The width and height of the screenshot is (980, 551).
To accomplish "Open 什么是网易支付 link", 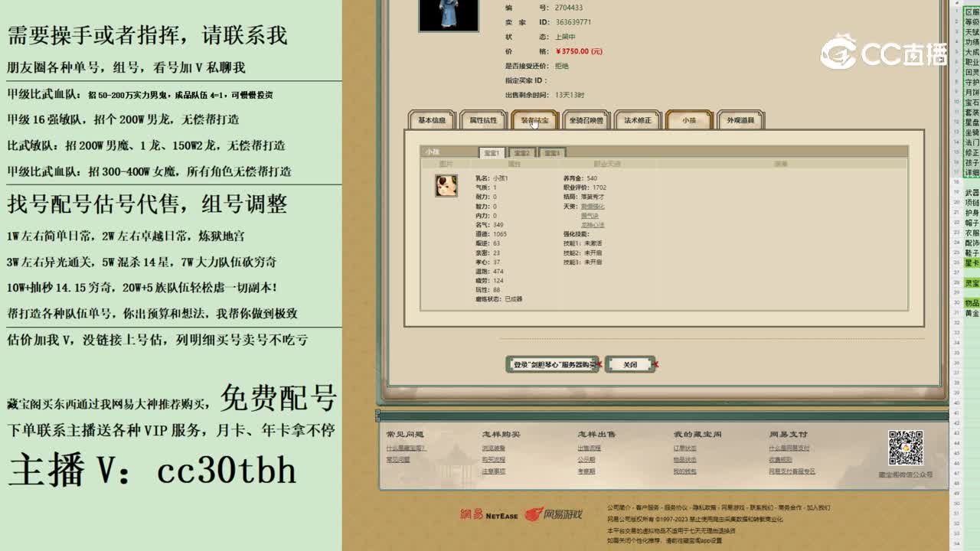I will click(789, 448).
